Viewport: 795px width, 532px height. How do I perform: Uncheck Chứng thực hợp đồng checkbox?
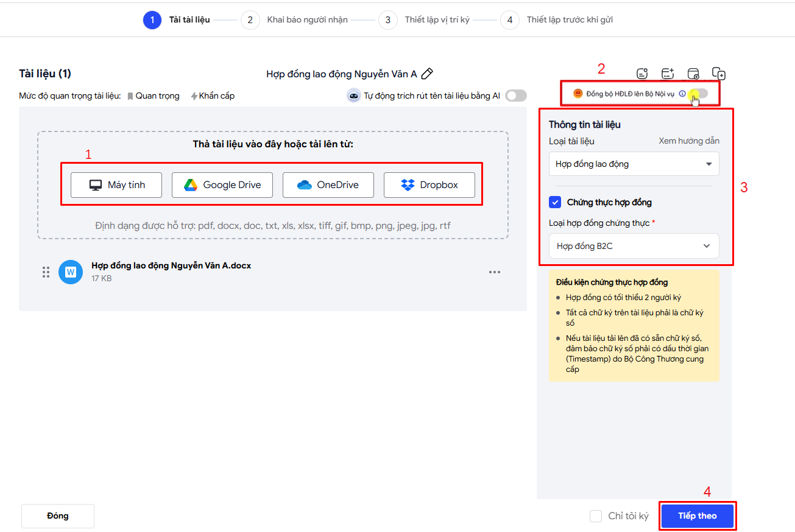555,202
